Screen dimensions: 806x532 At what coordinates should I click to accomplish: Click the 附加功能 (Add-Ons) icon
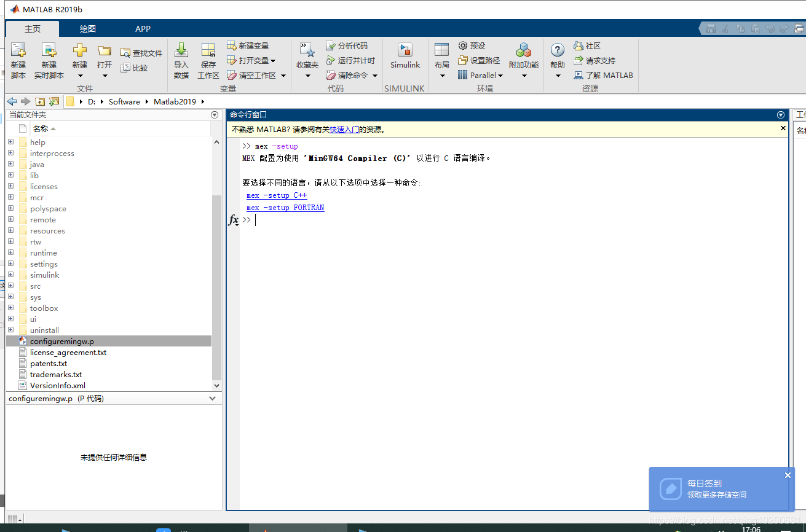point(524,50)
